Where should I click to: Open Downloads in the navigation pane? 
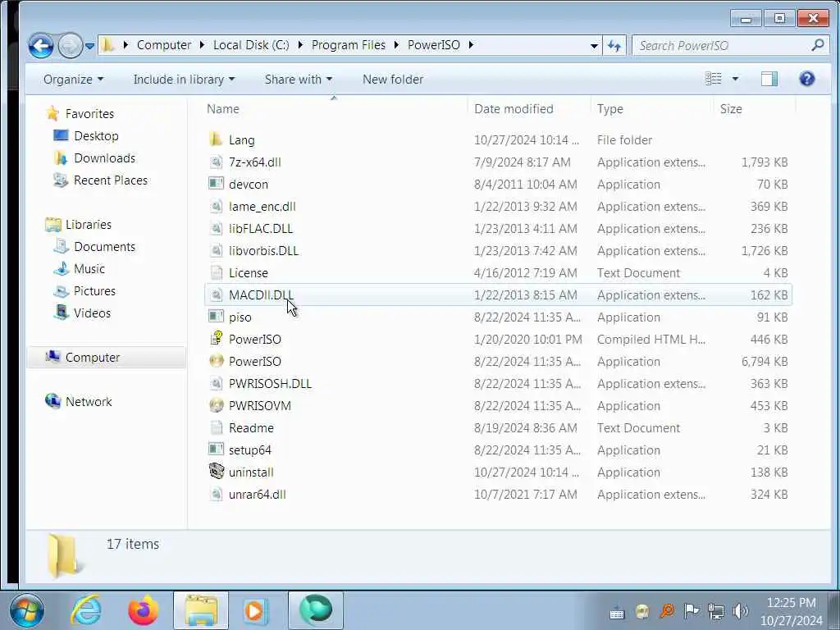(104, 158)
